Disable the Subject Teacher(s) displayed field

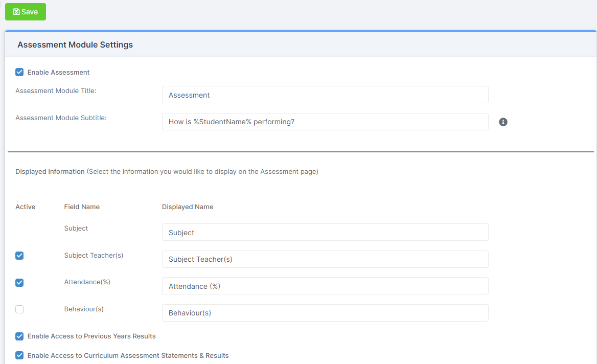tap(19, 256)
